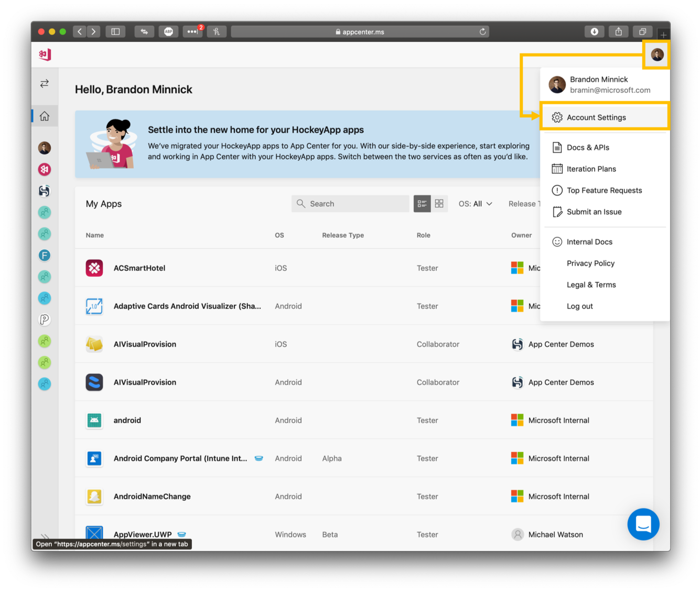700x590 pixels.
Task: Expand the sidebar with the double chevron
Action: point(45,536)
